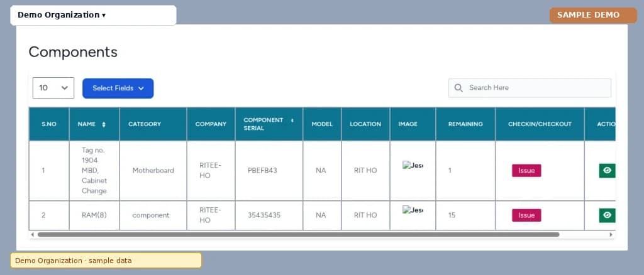Click the 'Components' page heading
This screenshot has height=275, width=644.
pyautogui.click(x=73, y=52)
